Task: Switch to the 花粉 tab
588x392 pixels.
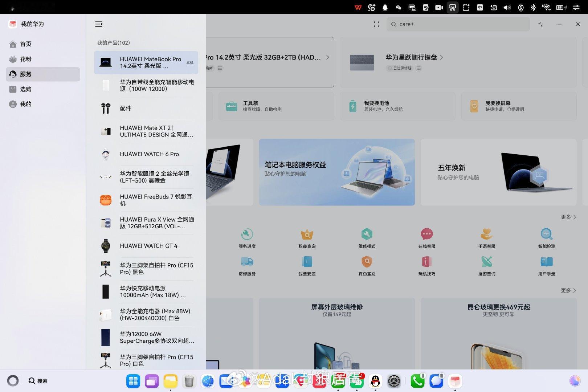Action: tap(43, 59)
